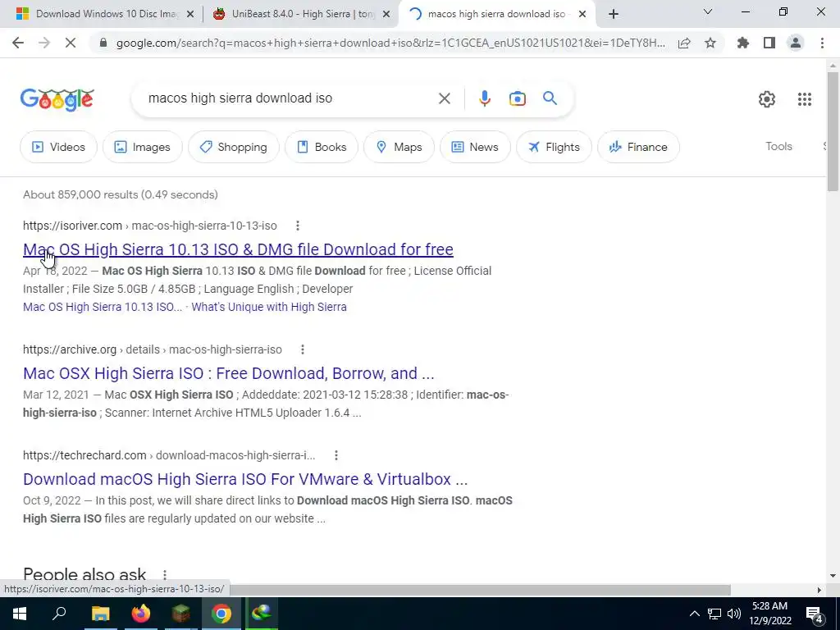This screenshot has width=840, height=630.
Task: Close the Download Windows 10 Disc Image tab
Action: [190, 15]
